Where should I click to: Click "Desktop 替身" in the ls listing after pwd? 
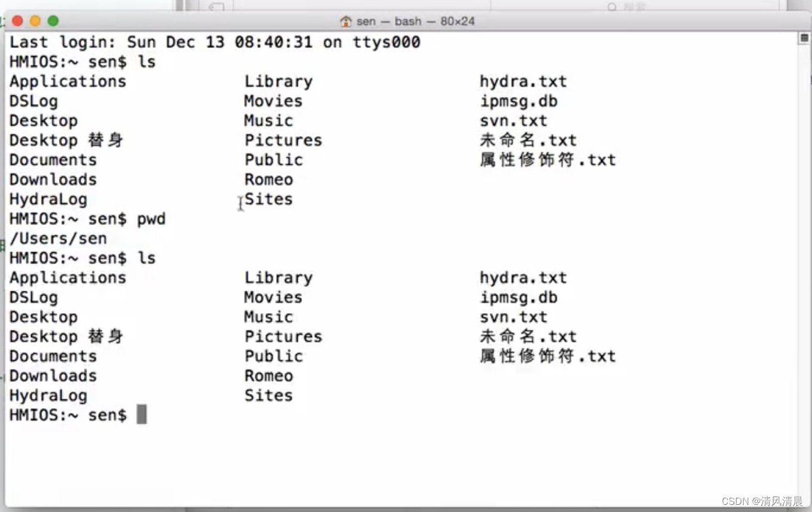pyautogui.click(x=66, y=337)
